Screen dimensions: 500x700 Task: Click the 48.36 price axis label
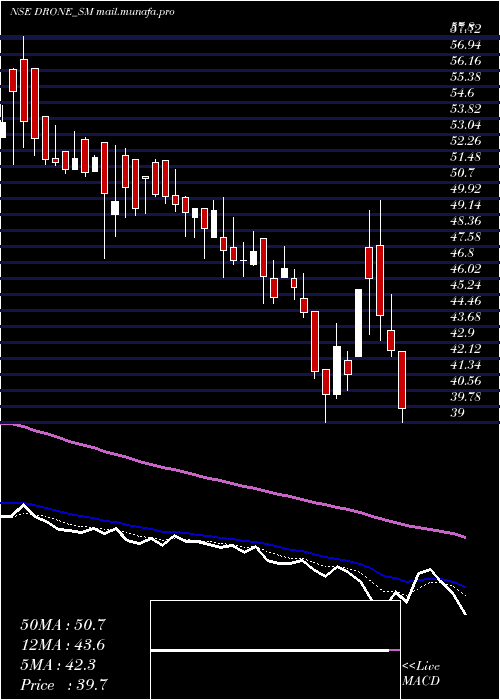pos(466,221)
